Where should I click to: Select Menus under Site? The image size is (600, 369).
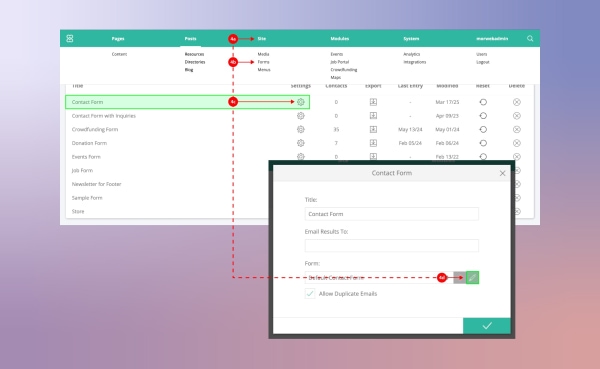click(x=264, y=70)
